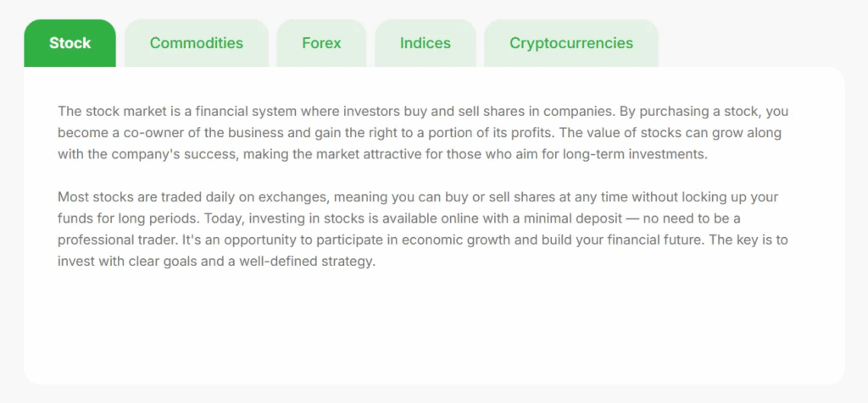Select the Stock tab
This screenshot has width=868, height=403.
[x=70, y=43]
